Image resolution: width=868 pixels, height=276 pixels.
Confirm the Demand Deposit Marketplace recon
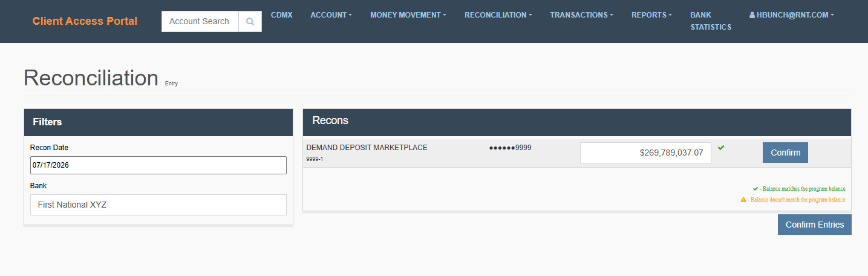785,153
